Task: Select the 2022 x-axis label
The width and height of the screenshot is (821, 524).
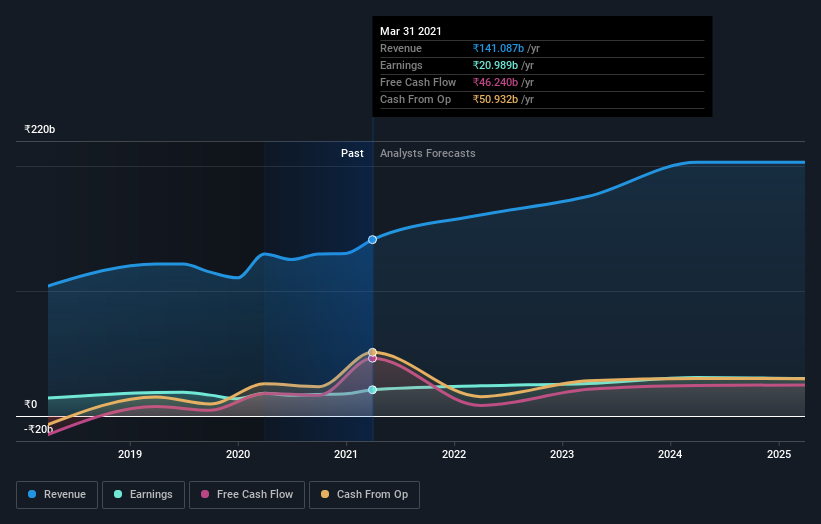Action: (x=454, y=454)
